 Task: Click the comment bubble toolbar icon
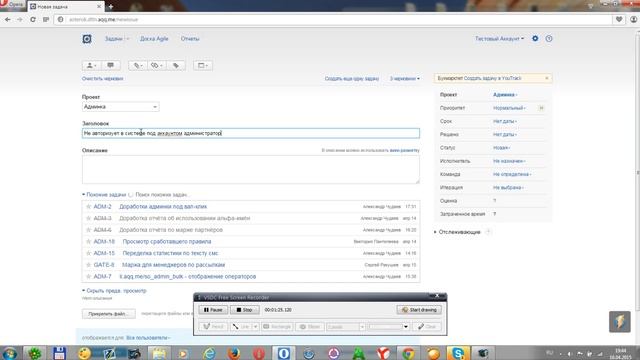tap(111, 65)
